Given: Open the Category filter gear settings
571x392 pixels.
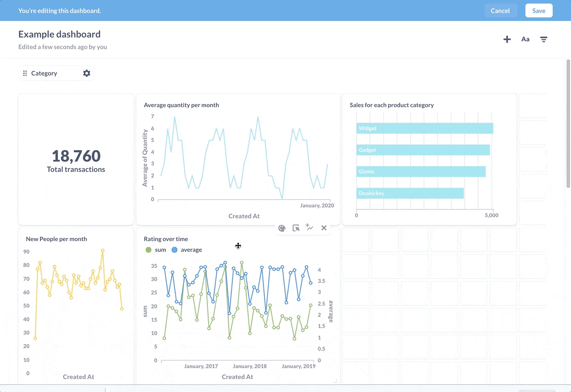Looking at the screenshot, I should point(87,73).
